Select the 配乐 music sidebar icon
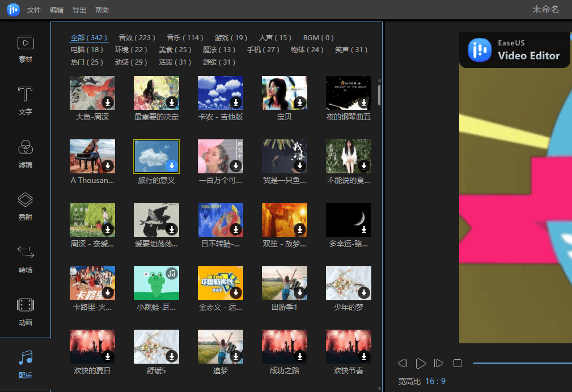The width and height of the screenshot is (572, 392). click(x=26, y=364)
